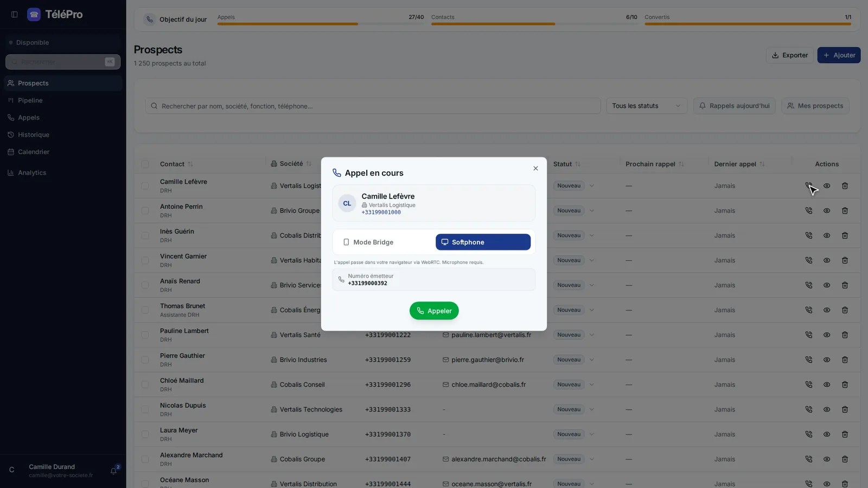Click the prospect search field
868x488 pixels.
[373, 106]
